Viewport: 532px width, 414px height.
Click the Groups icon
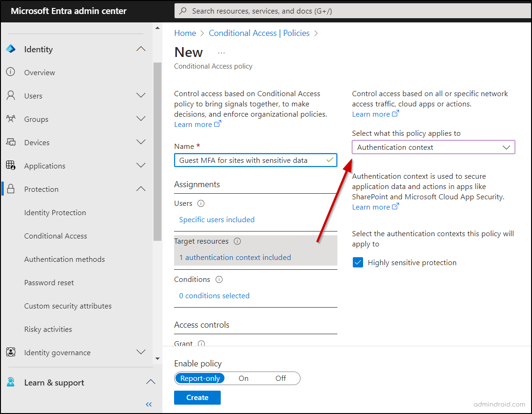pyautogui.click(x=11, y=119)
